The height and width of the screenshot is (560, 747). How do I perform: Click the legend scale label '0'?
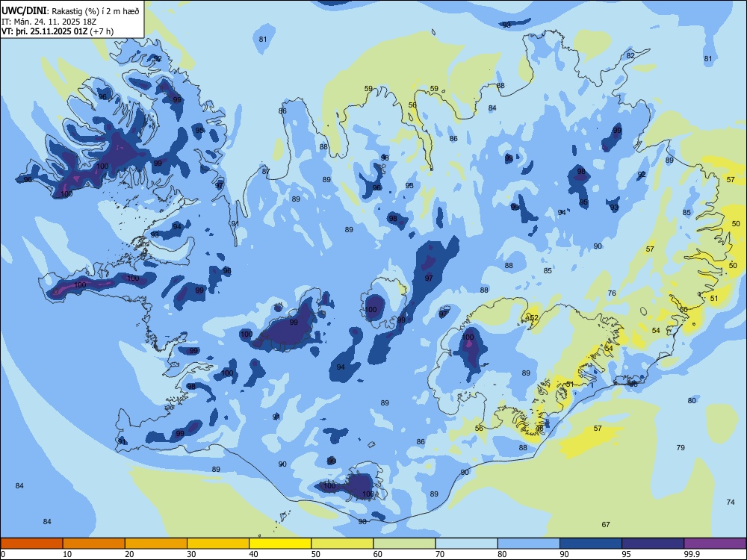coord(3,554)
